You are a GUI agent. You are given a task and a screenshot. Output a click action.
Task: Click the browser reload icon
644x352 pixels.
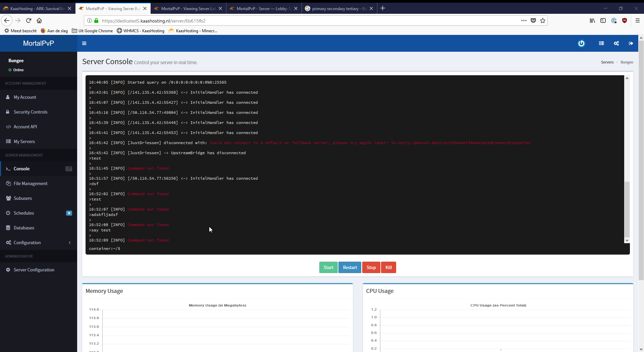pyautogui.click(x=29, y=20)
